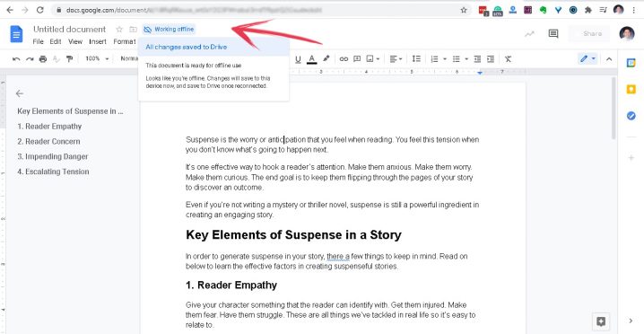Close the outline with the back arrow
This screenshot has height=334, width=644.
[20, 93]
